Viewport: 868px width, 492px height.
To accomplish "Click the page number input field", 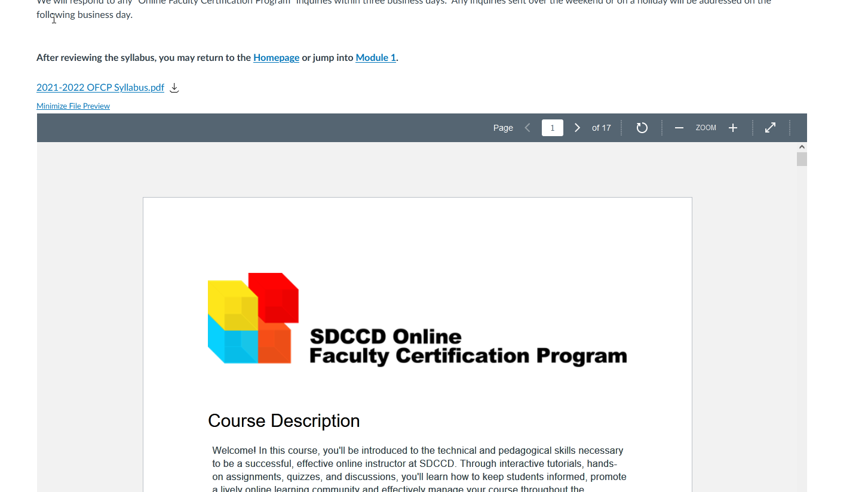I will coord(552,128).
